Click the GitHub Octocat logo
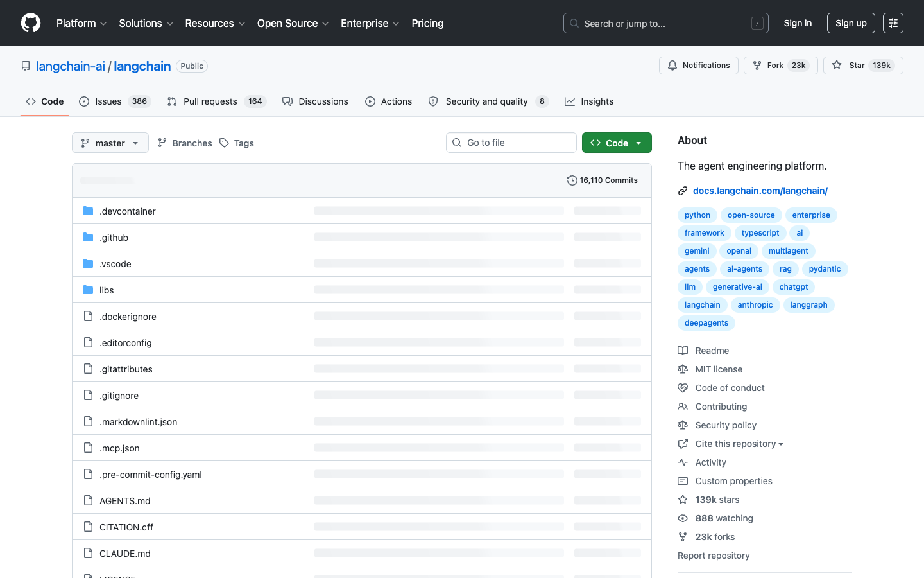The width and height of the screenshot is (924, 578). coord(31,23)
